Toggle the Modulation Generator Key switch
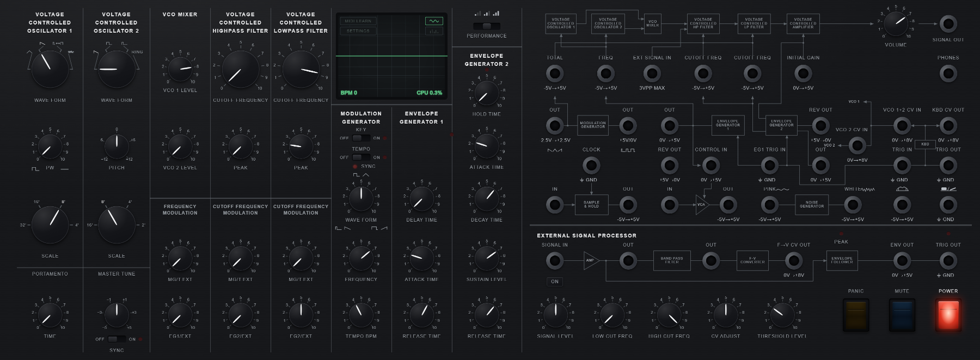980x360 pixels. 361,138
